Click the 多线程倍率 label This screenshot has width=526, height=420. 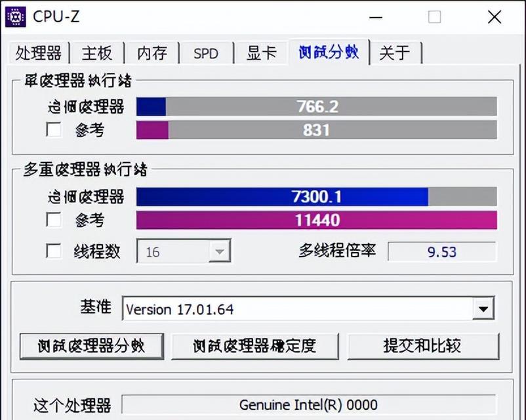point(337,251)
